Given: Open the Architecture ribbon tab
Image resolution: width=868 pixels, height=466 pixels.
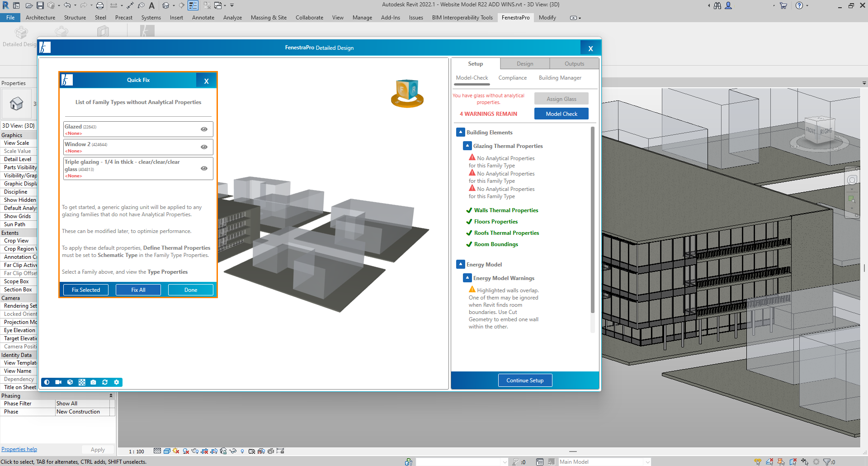Looking at the screenshot, I should pyautogui.click(x=40, y=18).
